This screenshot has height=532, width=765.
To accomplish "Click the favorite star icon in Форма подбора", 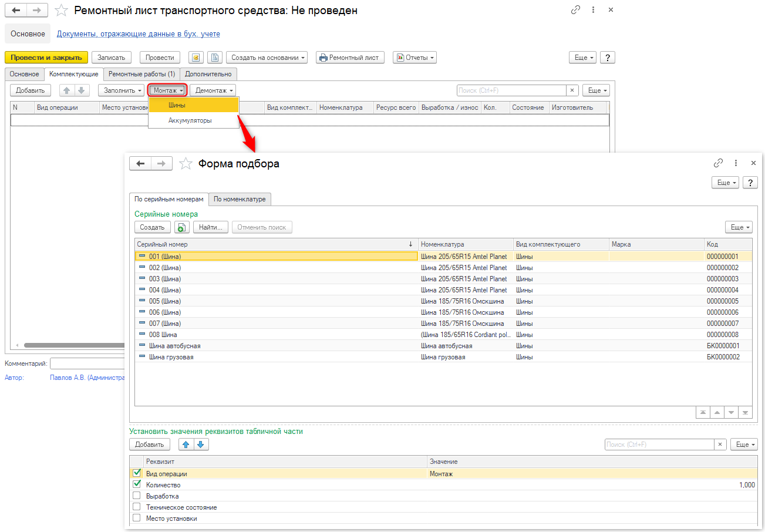I will point(186,164).
